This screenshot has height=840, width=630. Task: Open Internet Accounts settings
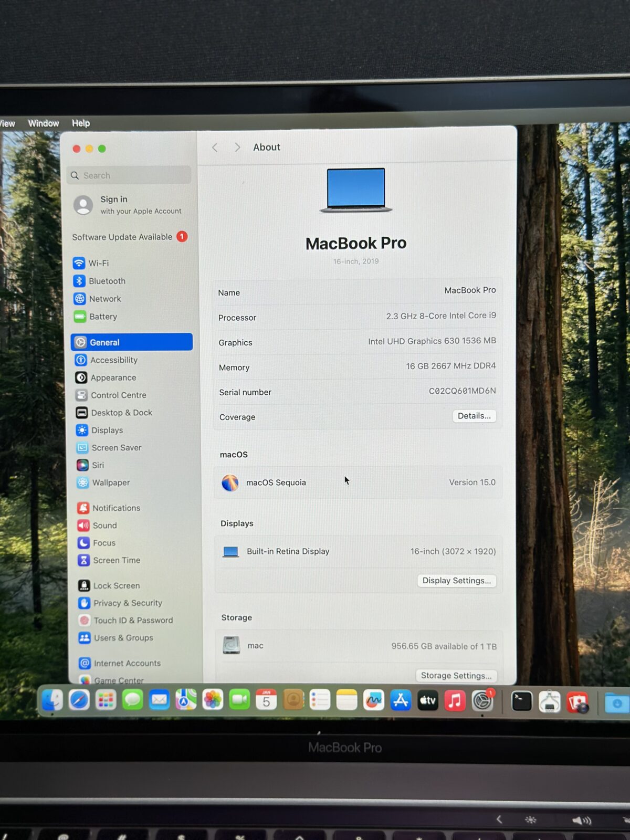pyautogui.click(x=120, y=663)
